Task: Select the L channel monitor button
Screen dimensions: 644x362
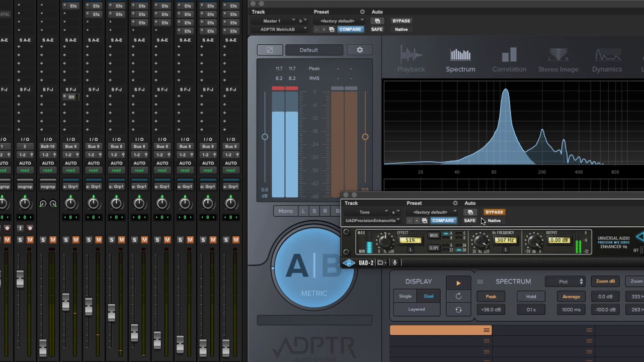Action: tap(303, 211)
